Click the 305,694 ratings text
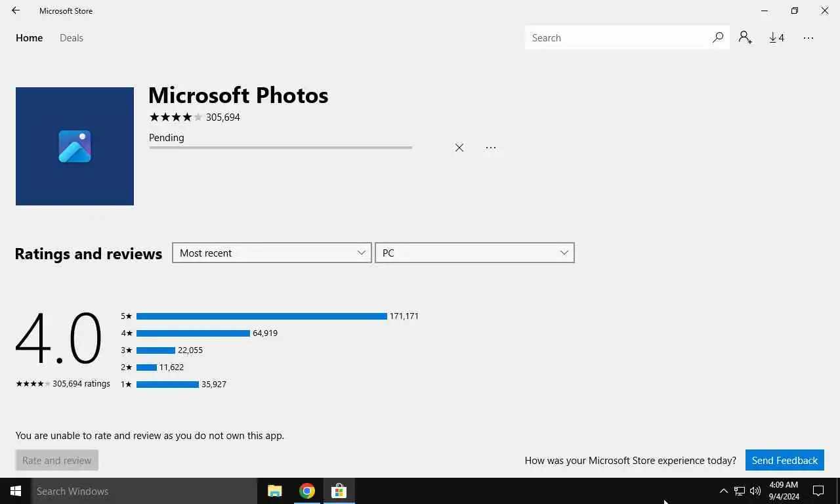Viewport: 840px width, 504px height. 81,384
